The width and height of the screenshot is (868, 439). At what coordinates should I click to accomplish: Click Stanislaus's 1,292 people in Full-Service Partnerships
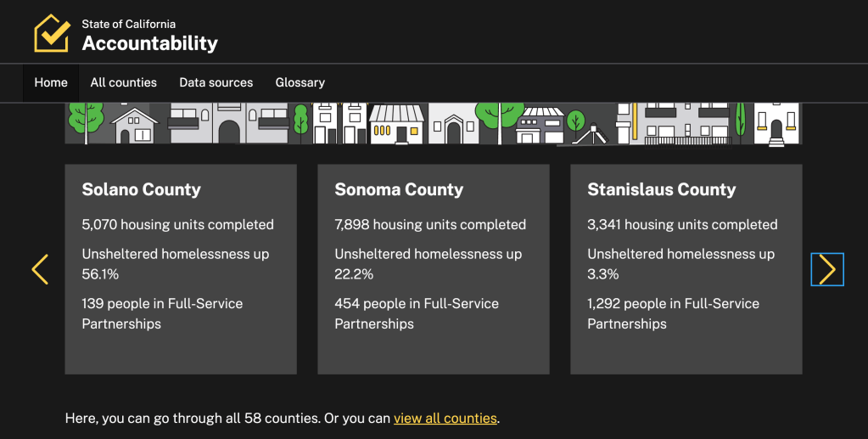[x=673, y=313]
